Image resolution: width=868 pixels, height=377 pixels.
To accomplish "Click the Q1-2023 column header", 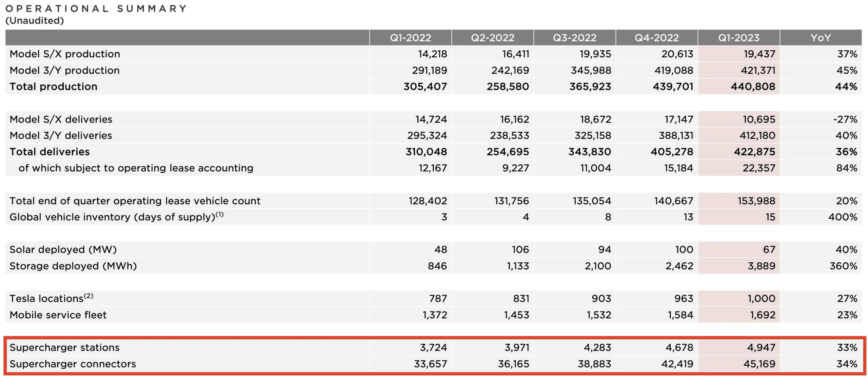I will [x=738, y=38].
